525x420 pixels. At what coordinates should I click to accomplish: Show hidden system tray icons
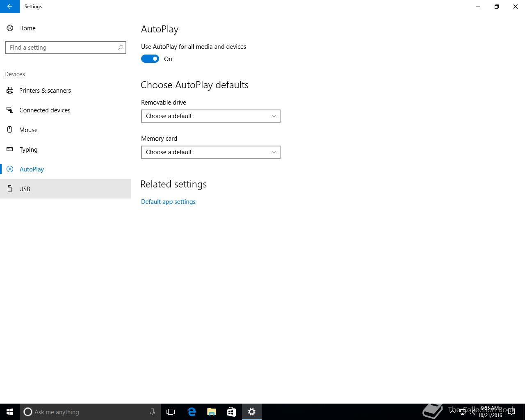click(452, 412)
